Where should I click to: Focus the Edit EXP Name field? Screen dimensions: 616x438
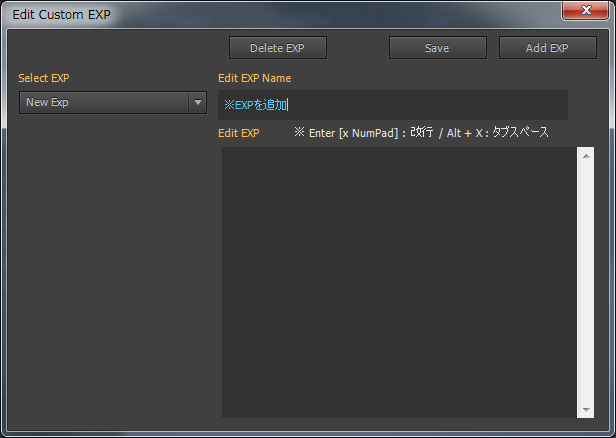tap(393, 105)
